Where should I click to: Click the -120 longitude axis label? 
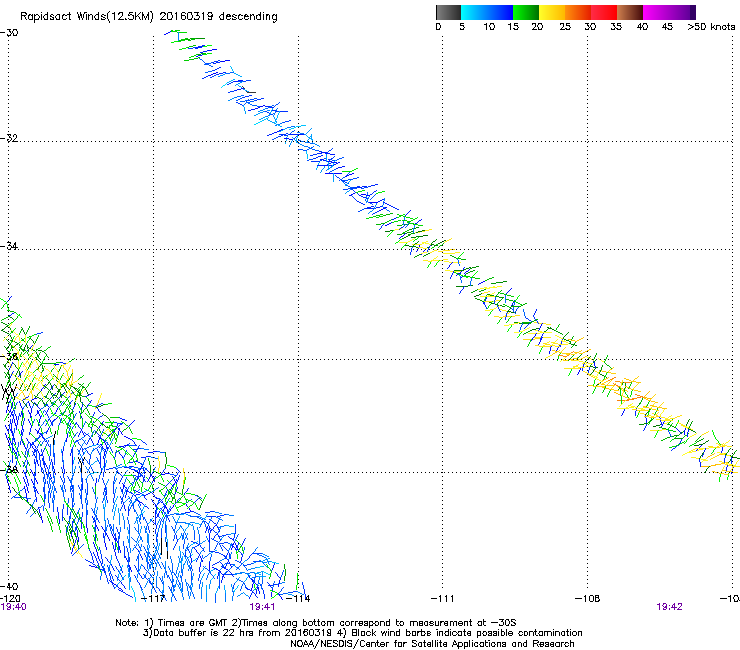[x=10, y=598]
